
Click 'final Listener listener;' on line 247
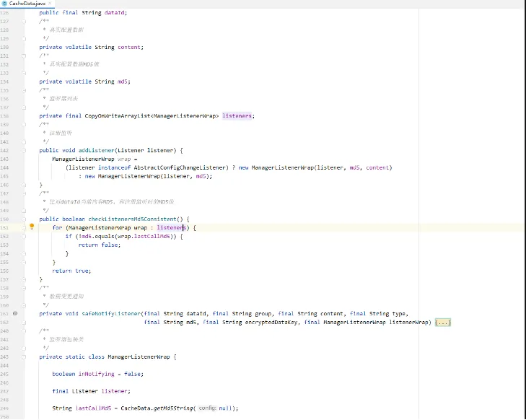tap(91, 391)
